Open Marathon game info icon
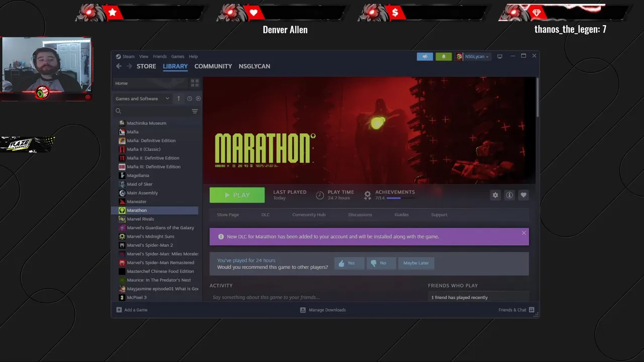Screen dimensions: 644x362 click(x=509, y=195)
